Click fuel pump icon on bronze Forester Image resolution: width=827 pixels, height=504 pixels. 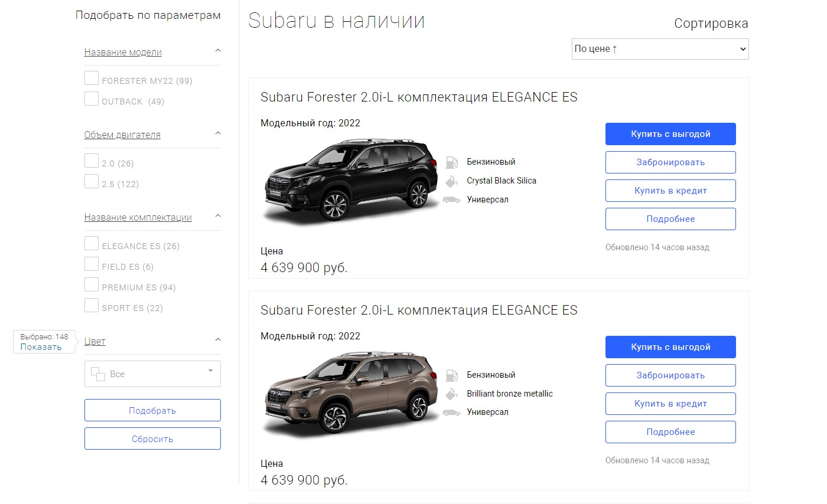[451, 375]
